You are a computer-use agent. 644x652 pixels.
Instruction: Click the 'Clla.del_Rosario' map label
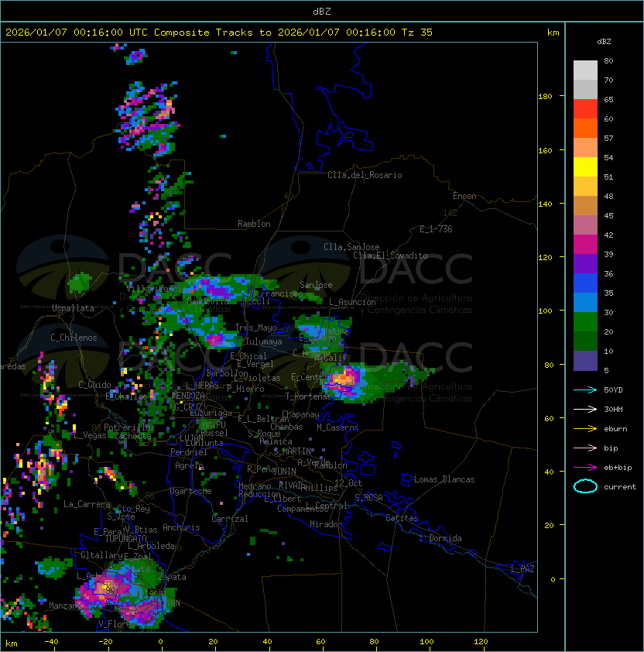pos(365,175)
